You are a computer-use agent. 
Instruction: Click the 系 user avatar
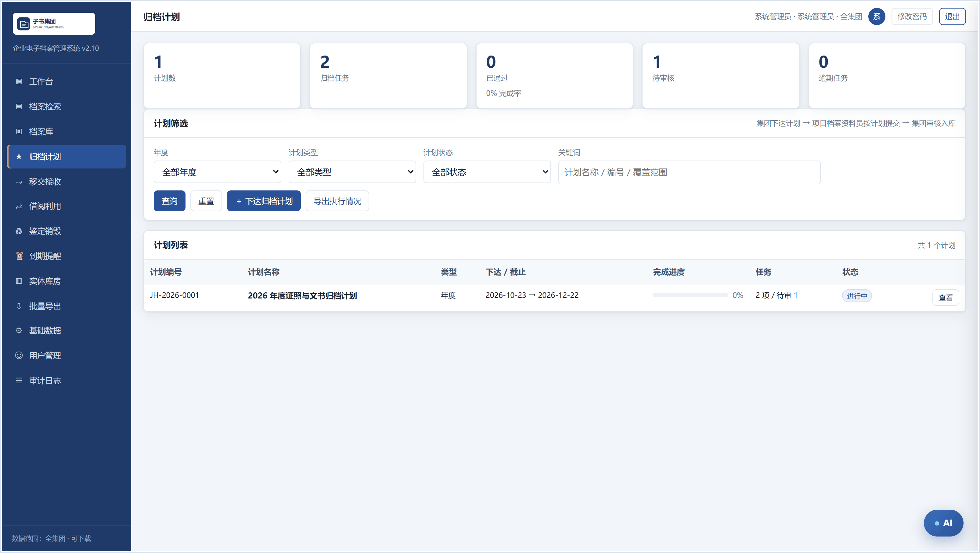coord(877,16)
